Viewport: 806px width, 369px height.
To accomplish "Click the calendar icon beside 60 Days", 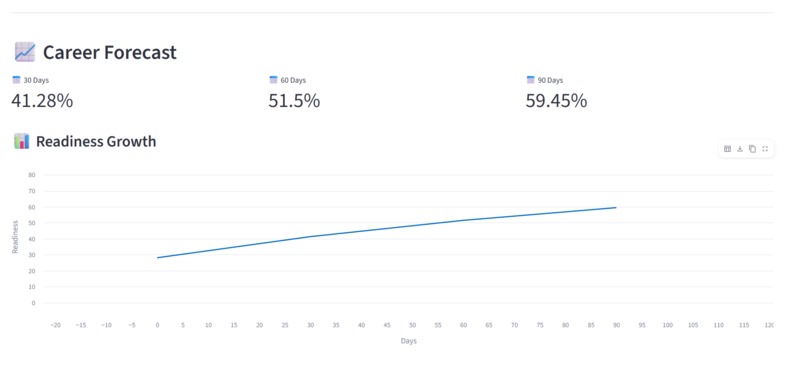I will click(273, 80).
